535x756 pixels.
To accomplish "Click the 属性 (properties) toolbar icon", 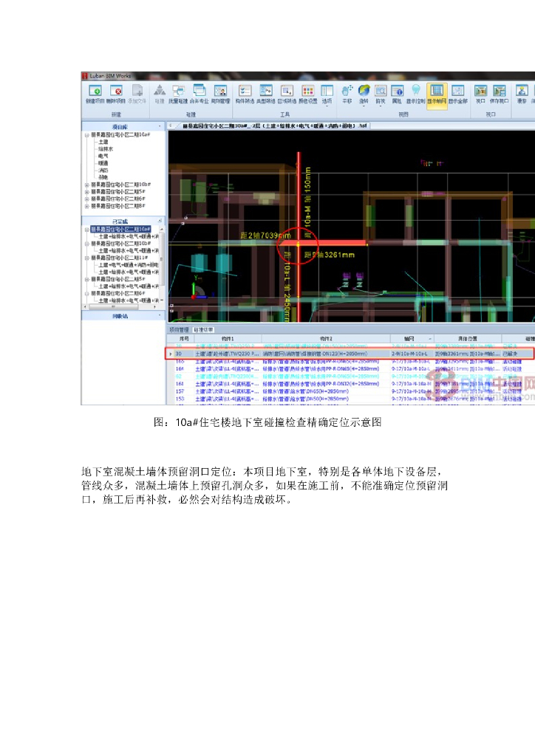I will tap(397, 94).
